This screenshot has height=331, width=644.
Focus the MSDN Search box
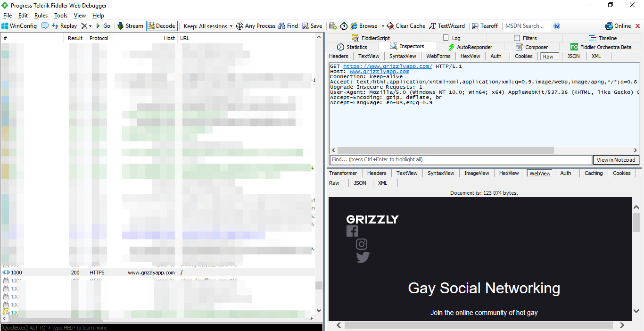click(527, 26)
